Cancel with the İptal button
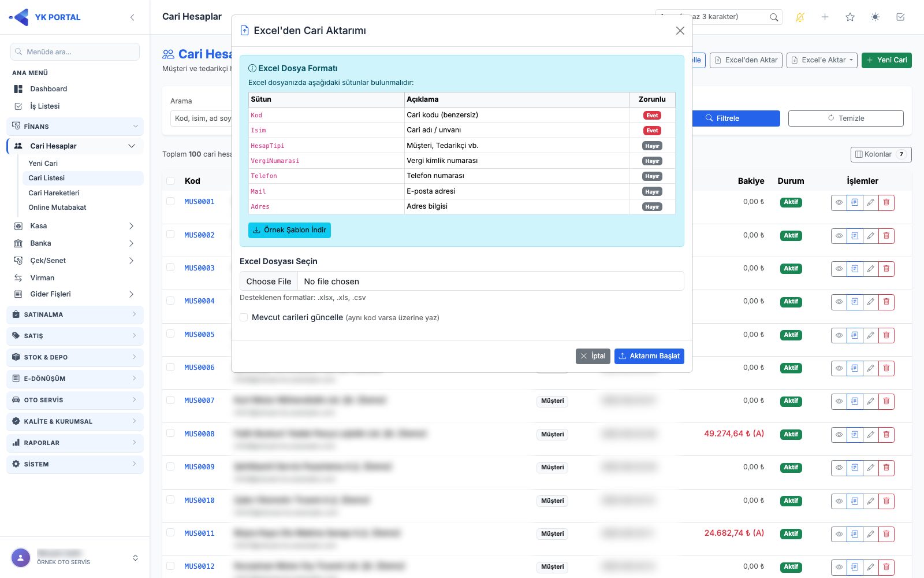 [x=593, y=356]
